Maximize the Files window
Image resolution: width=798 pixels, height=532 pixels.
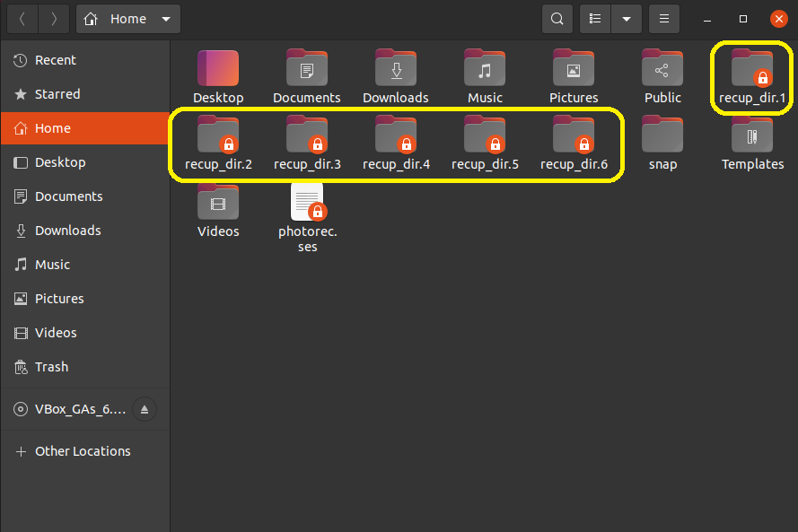click(743, 20)
